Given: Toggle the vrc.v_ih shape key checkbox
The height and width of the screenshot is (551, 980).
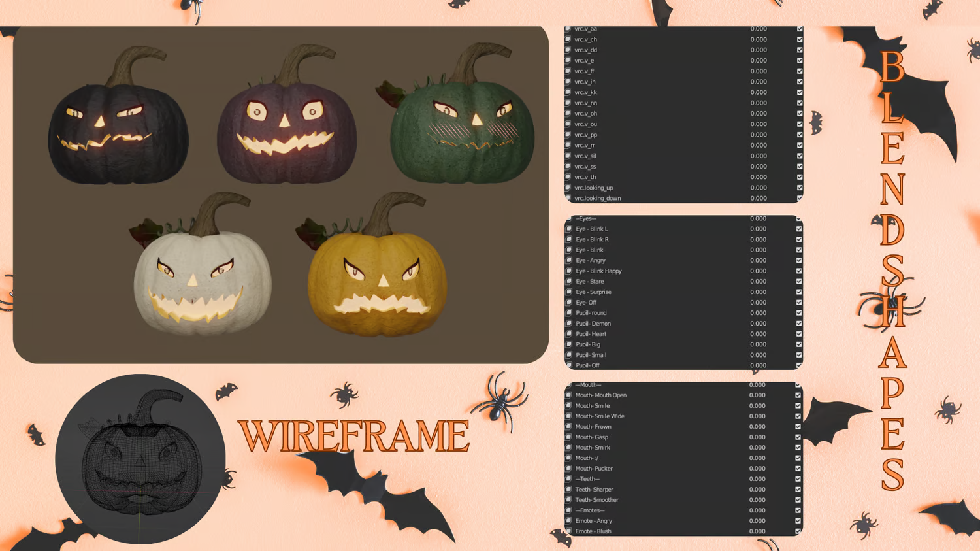Looking at the screenshot, I should [x=800, y=82].
